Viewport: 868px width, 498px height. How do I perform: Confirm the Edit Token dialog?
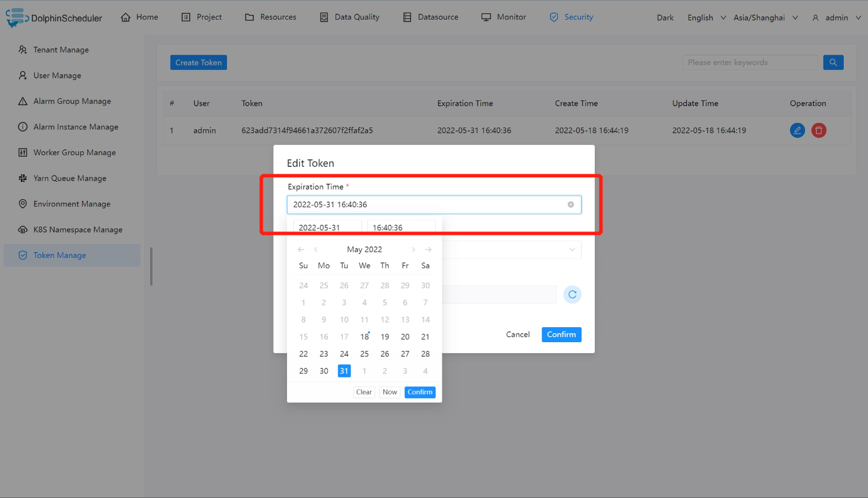[561, 334]
